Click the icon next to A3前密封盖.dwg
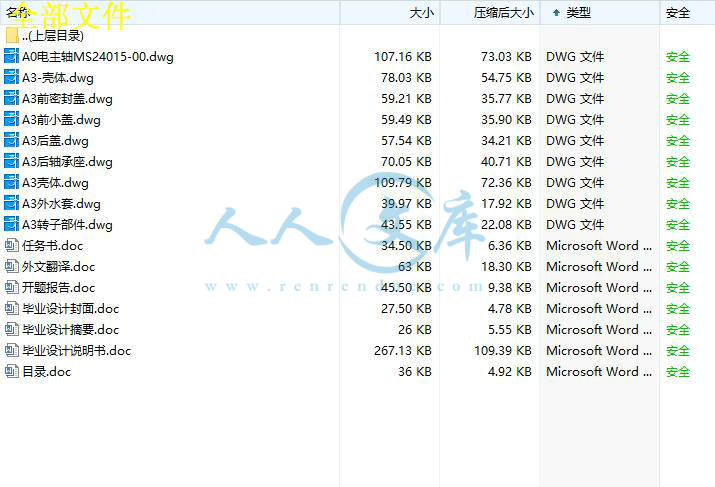715x487 pixels. (11, 98)
